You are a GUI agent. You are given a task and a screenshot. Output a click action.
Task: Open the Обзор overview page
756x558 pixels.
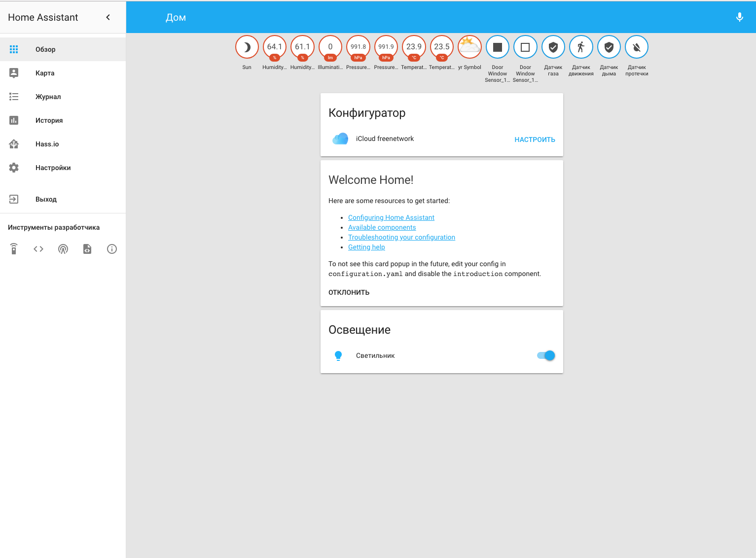tap(63, 49)
